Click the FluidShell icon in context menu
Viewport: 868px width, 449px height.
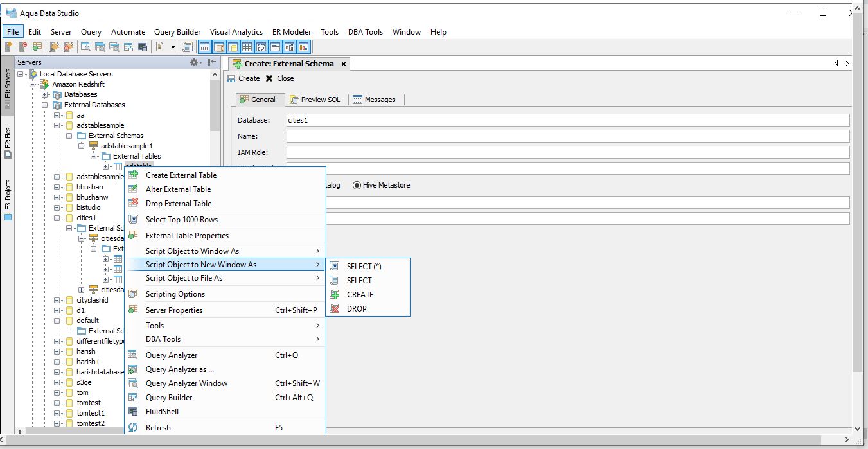pos(133,411)
